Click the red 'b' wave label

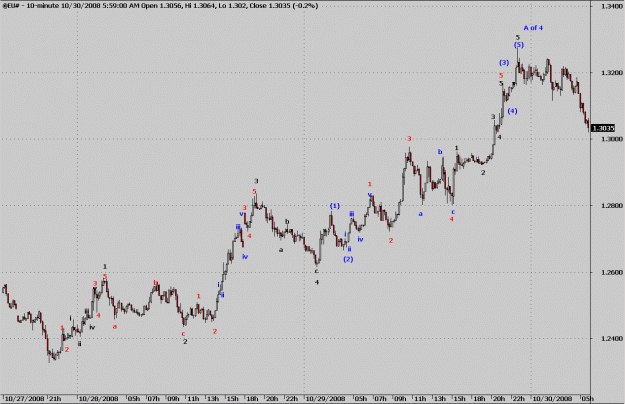[155, 283]
